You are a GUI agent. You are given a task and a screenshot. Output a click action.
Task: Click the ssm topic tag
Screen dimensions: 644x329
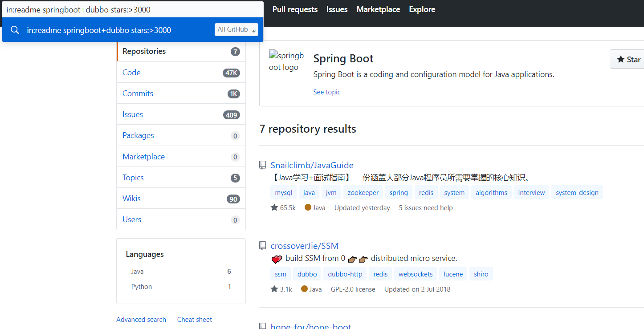281,274
